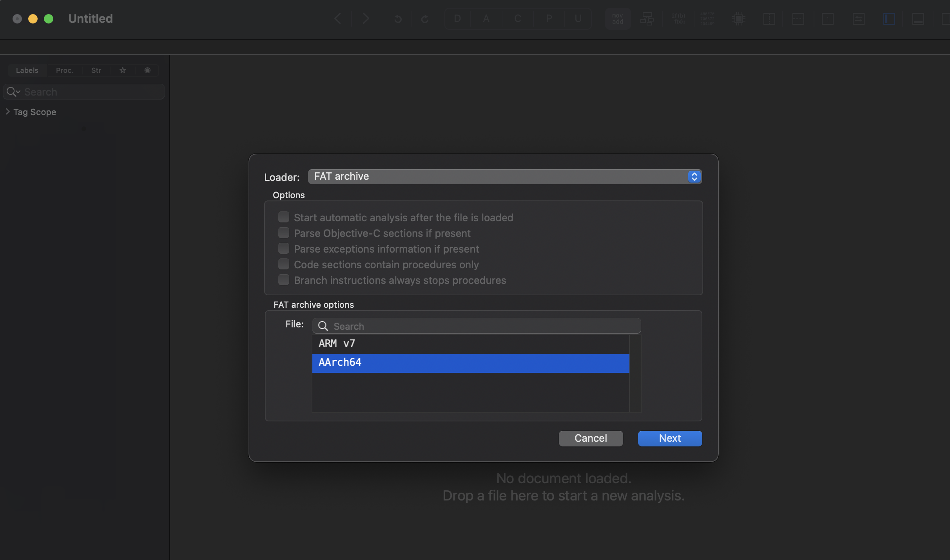
Task: Toggle the left sidebar panel icon
Action: [889, 18]
